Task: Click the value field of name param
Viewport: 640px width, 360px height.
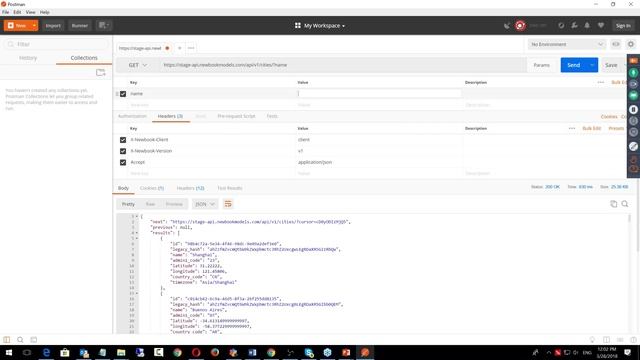Action: coord(379,93)
